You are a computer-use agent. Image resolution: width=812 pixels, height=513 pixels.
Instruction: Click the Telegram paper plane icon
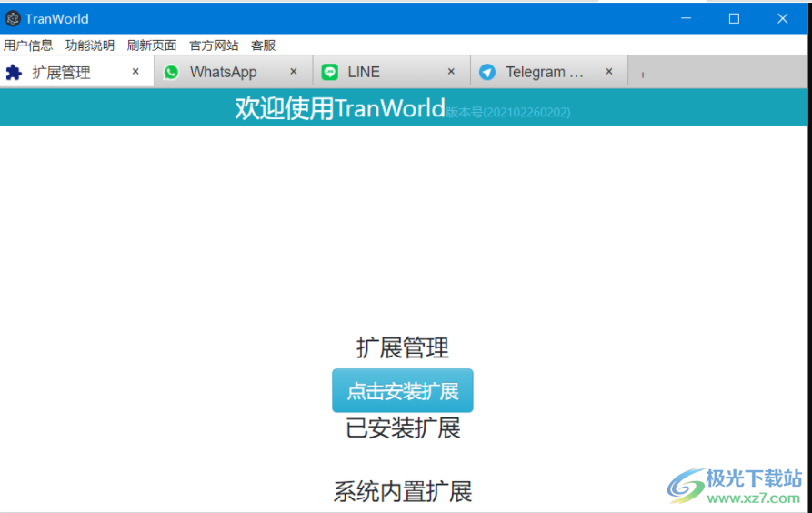(x=487, y=72)
